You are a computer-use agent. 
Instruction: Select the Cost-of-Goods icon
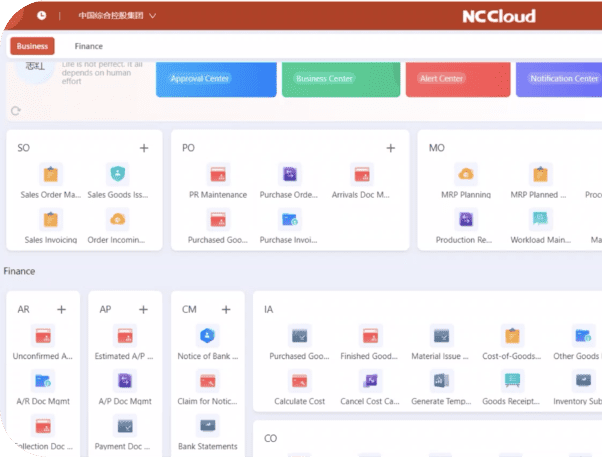tap(512, 336)
